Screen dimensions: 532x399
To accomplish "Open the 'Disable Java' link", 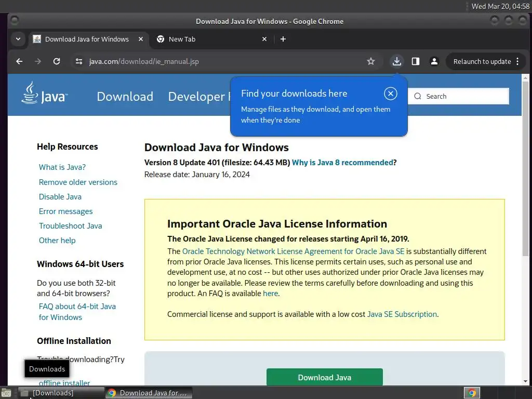I will click(x=60, y=197).
